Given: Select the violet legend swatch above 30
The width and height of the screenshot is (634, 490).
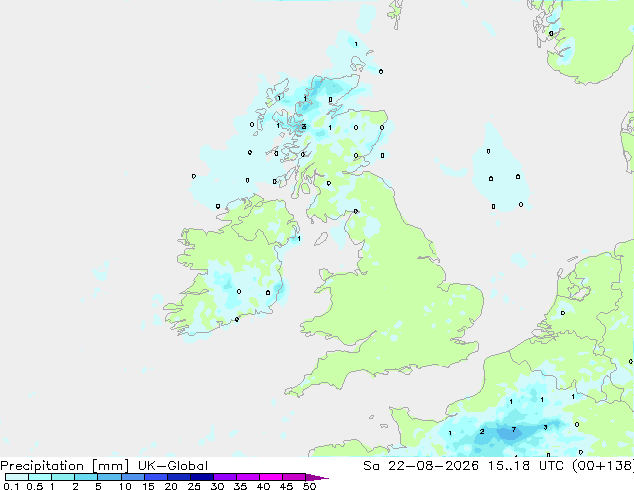Looking at the screenshot, I should (225, 477).
